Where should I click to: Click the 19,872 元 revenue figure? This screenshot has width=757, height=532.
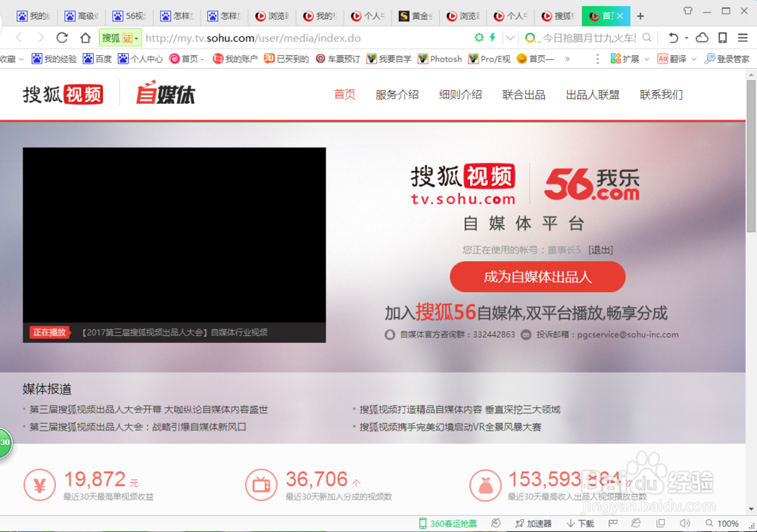101,479
